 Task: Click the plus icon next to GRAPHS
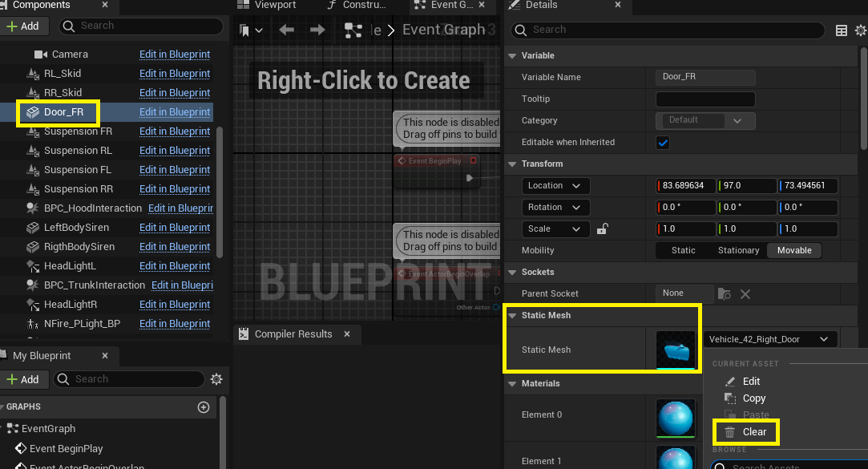pos(203,407)
